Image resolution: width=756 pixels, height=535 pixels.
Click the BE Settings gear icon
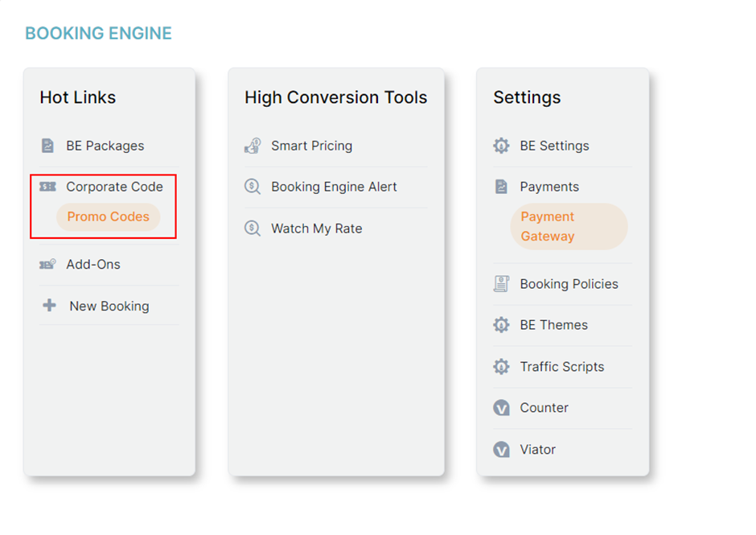(x=501, y=146)
